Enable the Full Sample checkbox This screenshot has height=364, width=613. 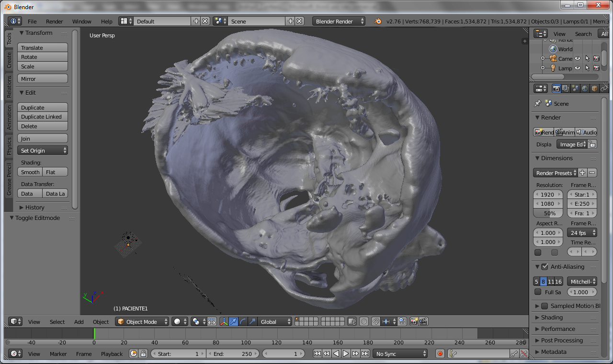point(538,292)
